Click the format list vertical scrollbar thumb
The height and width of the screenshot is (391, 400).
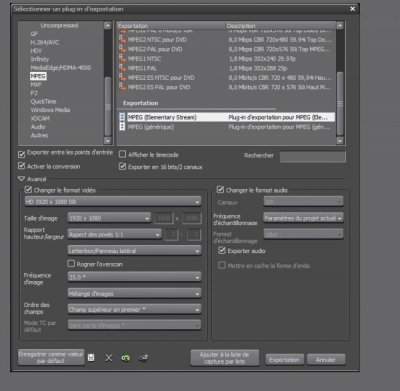pyautogui.click(x=107, y=106)
